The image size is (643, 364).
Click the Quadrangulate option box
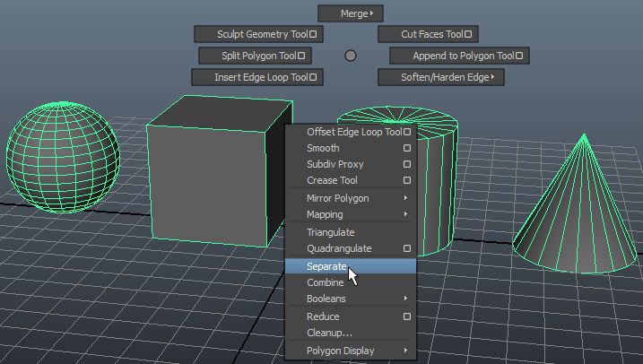pyautogui.click(x=407, y=248)
